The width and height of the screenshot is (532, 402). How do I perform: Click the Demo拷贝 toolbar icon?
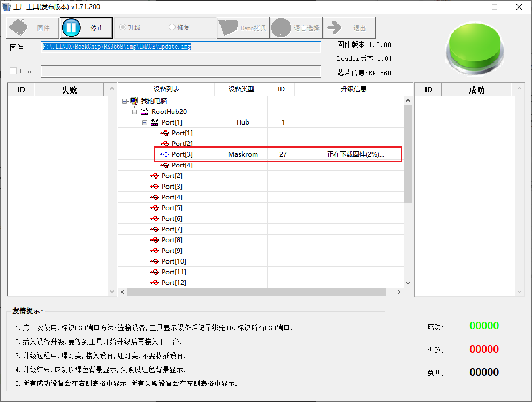229,28
